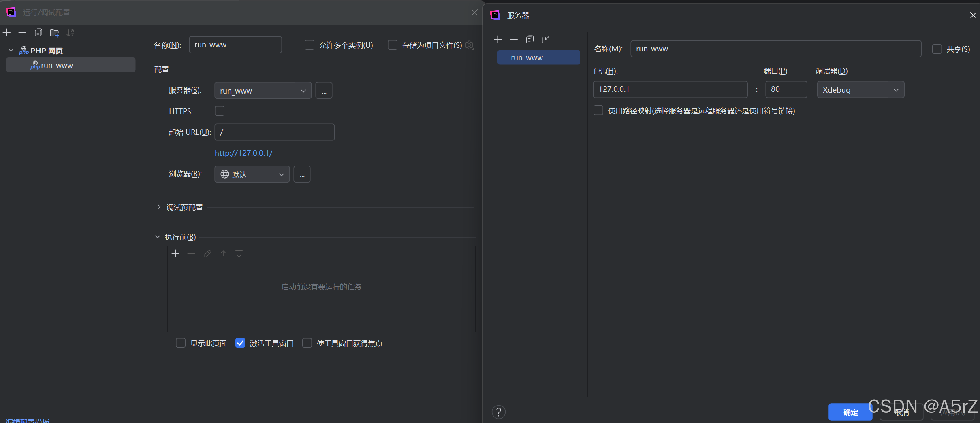Add a new run configuration
The width and height of the screenshot is (980, 423).
point(6,32)
